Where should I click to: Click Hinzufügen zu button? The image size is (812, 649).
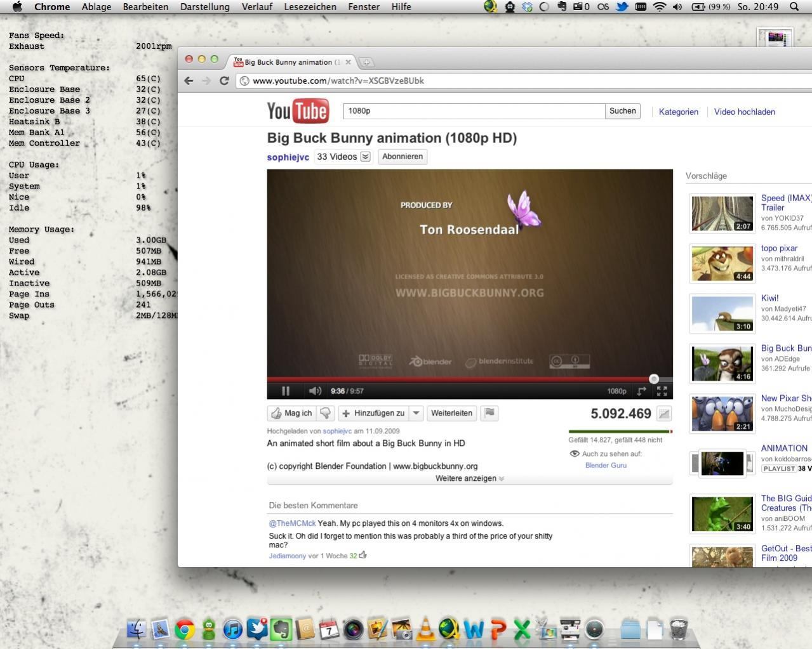[x=373, y=413]
